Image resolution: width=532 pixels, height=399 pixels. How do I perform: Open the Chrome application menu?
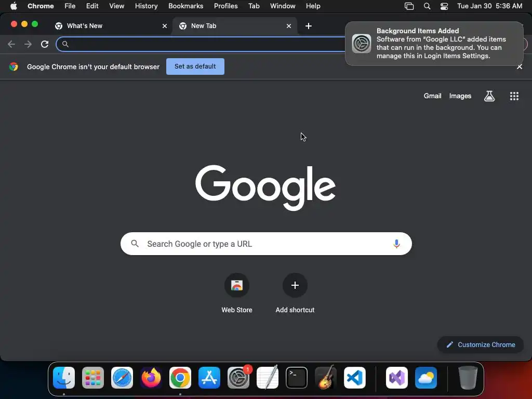(x=41, y=6)
